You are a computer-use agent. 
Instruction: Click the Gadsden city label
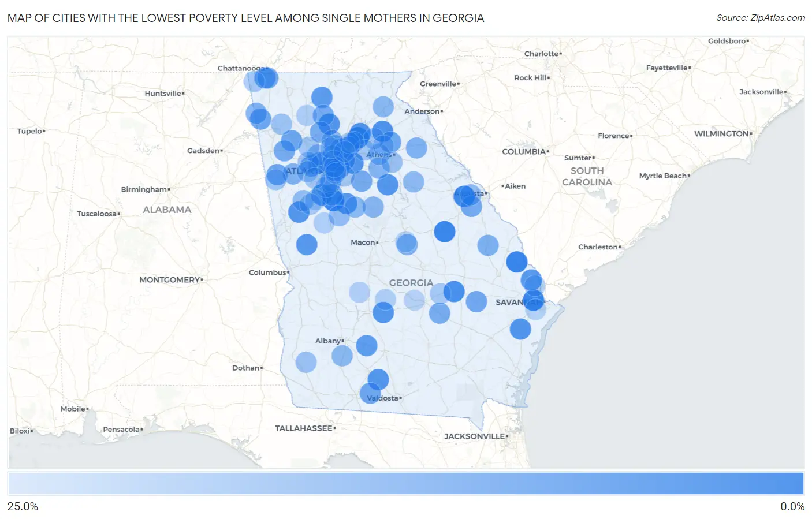[204, 151]
